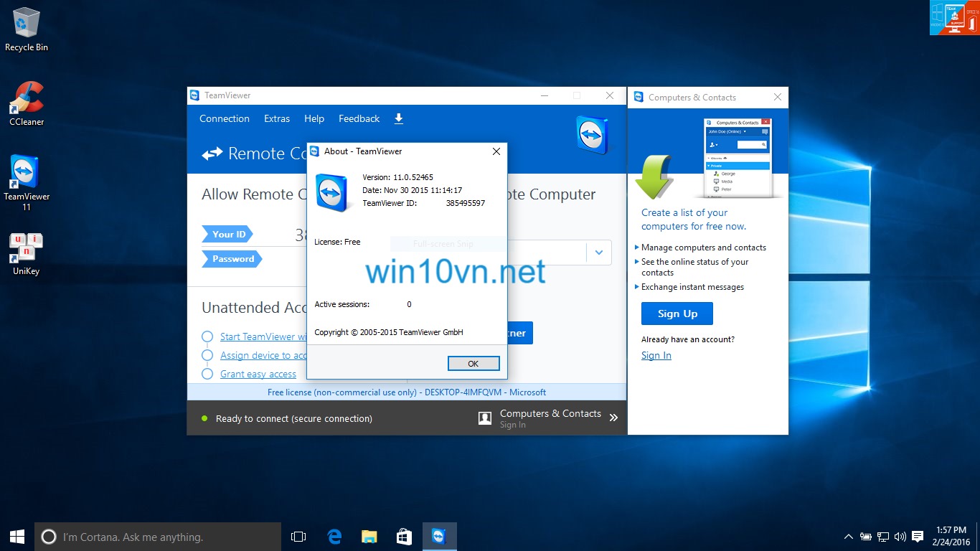Click the Ready to connect status text
Image resolution: width=980 pixels, height=551 pixels.
tap(294, 418)
